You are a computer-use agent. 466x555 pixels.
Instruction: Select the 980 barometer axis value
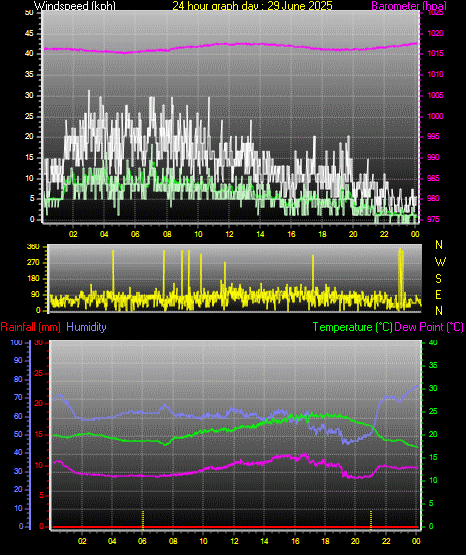[433, 198]
